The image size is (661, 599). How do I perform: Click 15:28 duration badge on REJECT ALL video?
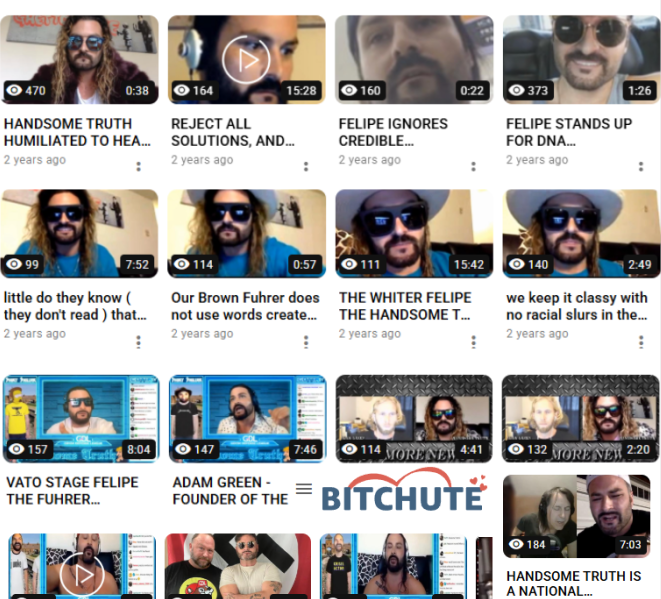point(301,90)
